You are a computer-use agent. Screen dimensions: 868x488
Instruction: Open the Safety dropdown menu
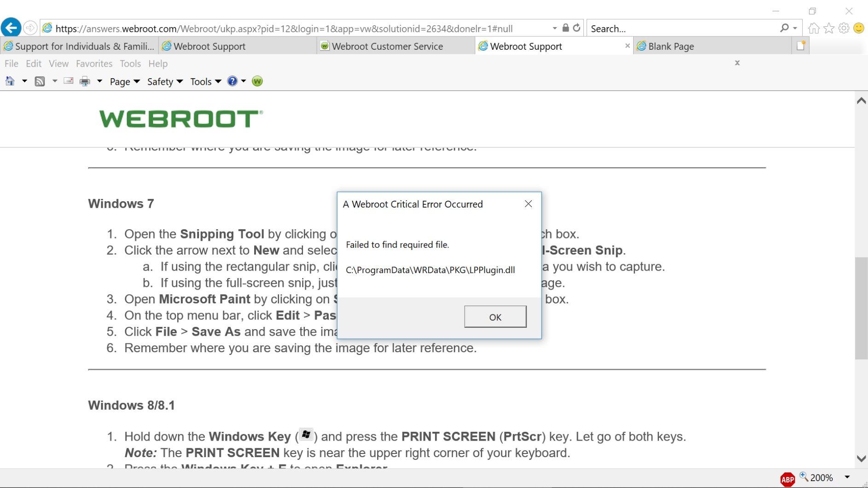[x=165, y=81]
